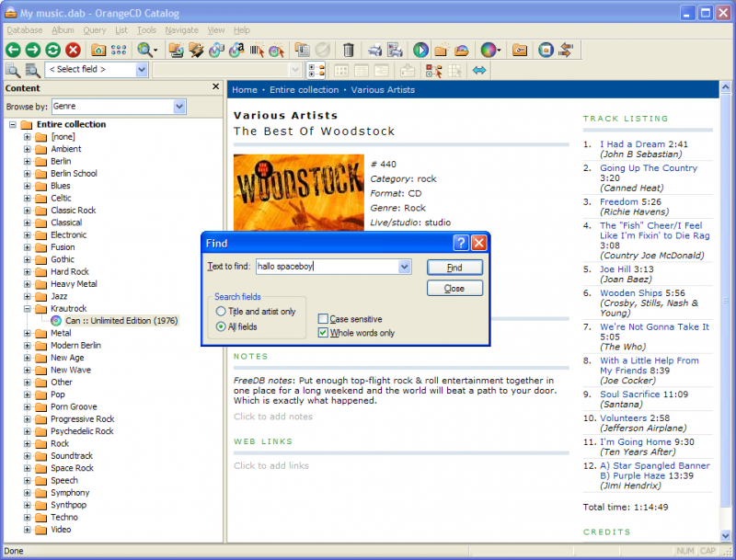
Task: Open the Query menu
Action: coord(95,30)
